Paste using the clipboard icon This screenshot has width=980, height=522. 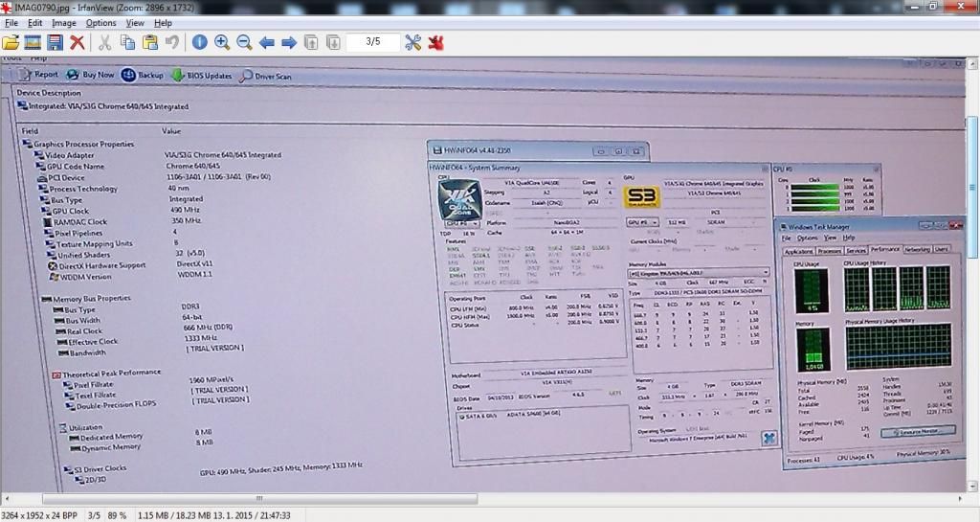click(x=150, y=42)
